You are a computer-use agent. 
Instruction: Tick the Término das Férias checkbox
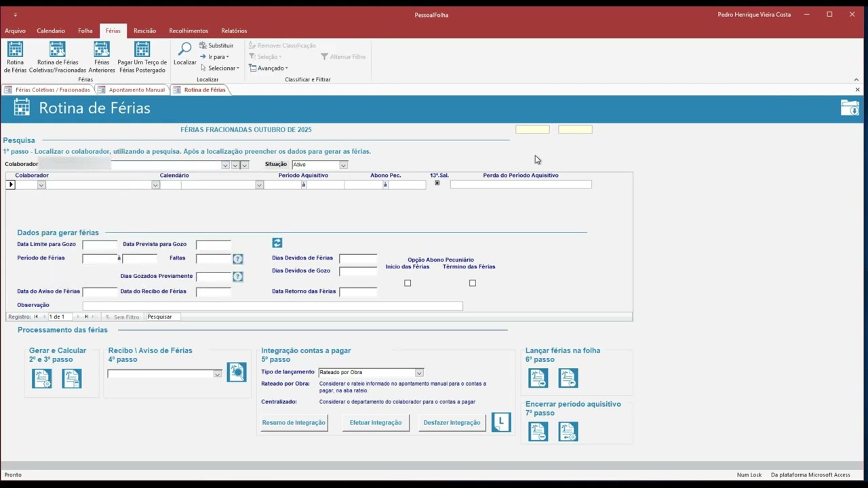click(x=473, y=283)
